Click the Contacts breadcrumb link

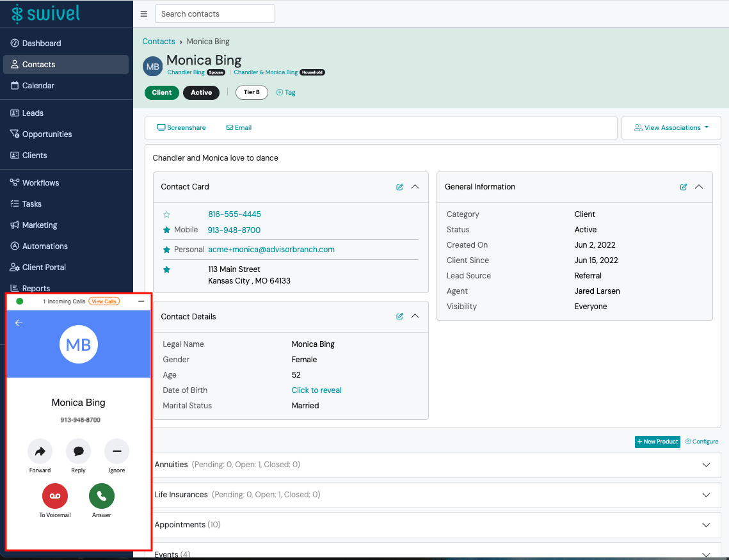(159, 42)
